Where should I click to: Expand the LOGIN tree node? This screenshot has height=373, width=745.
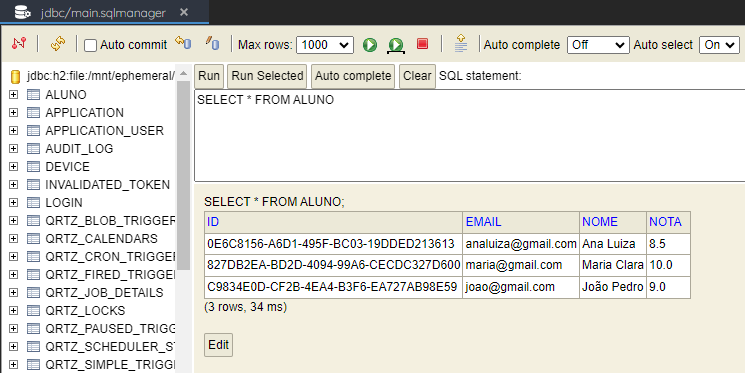(x=13, y=203)
